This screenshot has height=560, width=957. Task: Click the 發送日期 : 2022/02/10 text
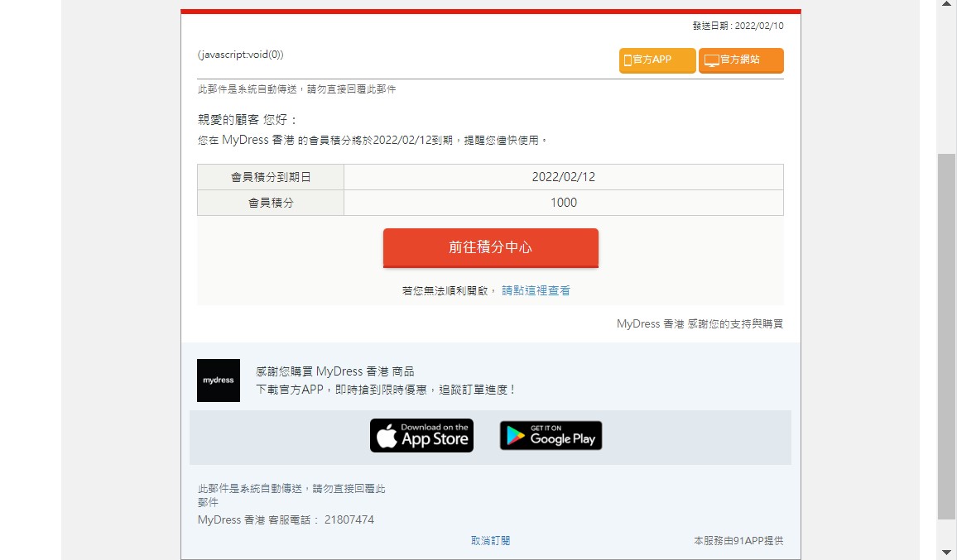738,26
